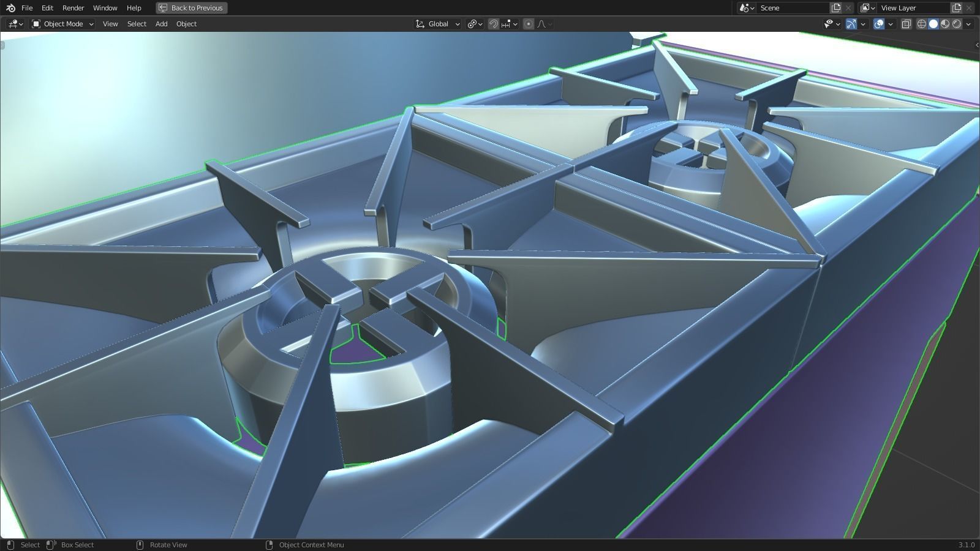Open the snapping options dropdown
The image size is (980, 551).
[510, 24]
